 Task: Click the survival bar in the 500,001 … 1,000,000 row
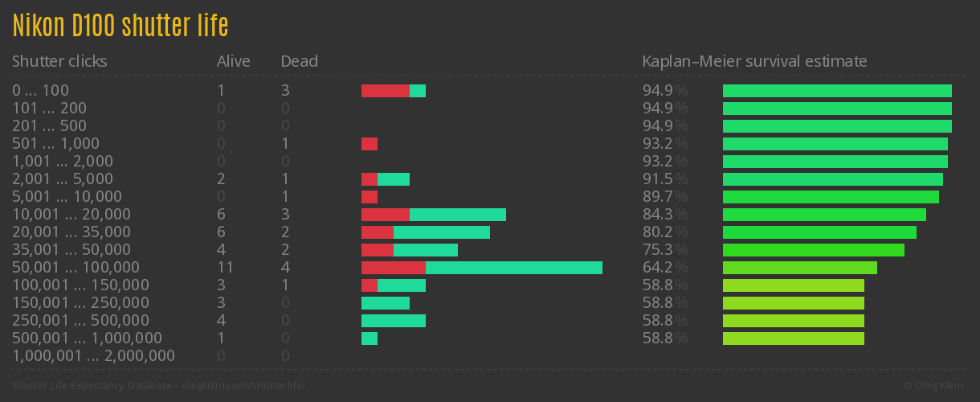coord(793,338)
